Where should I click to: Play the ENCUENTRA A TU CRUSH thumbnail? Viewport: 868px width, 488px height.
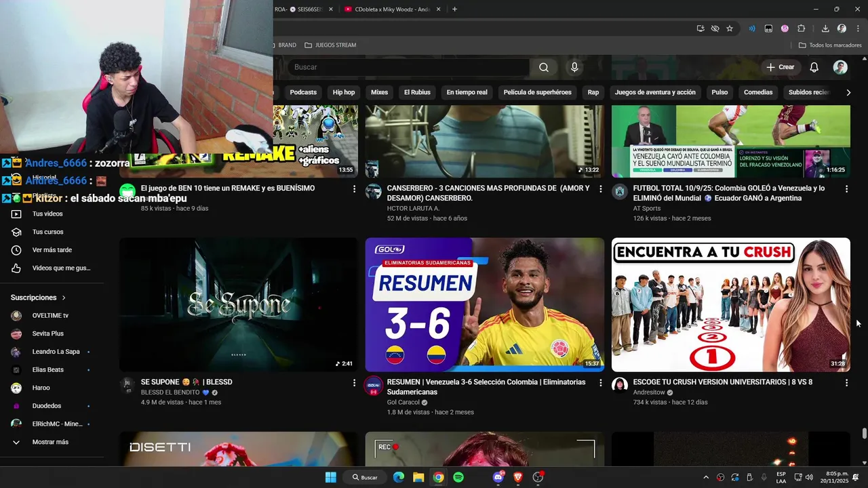pos(731,304)
